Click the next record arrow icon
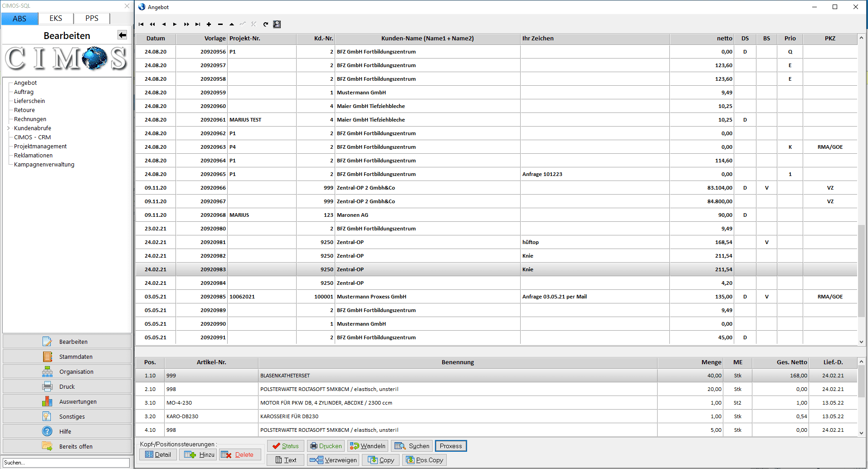This screenshot has width=868, height=469. tap(175, 24)
